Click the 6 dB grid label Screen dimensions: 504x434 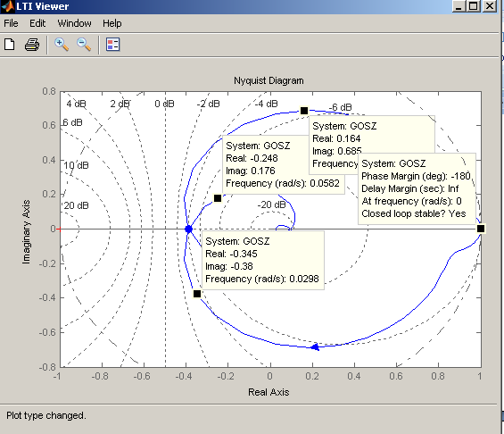click(72, 122)
